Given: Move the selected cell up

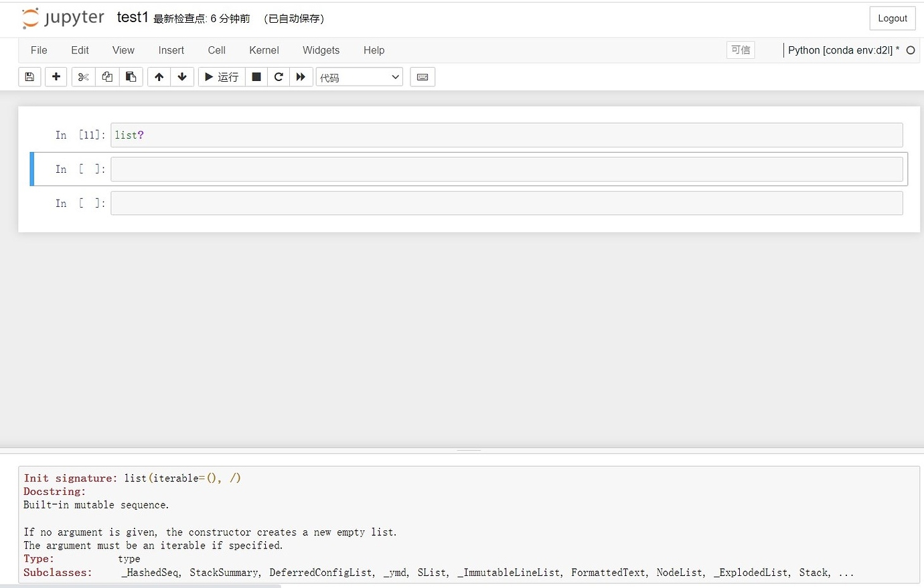Looking at the screenshot, I should click(x=159, y=76).
